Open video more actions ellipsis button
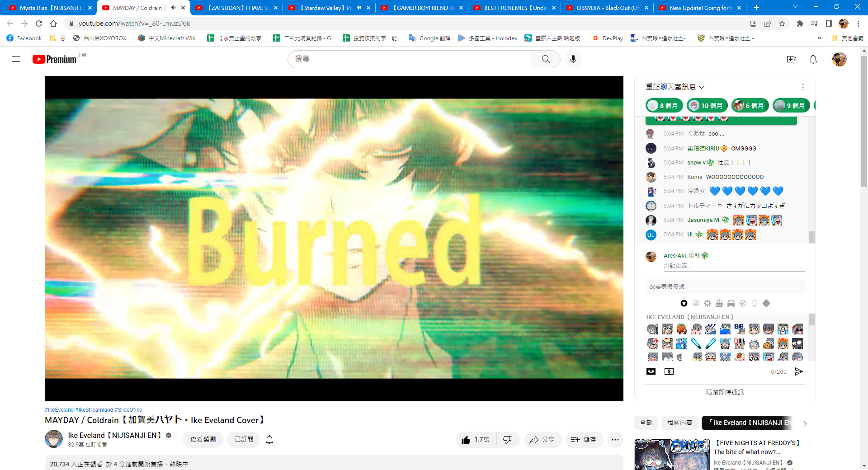The width and height of the screenshot is (868, 470). point(615,439)
